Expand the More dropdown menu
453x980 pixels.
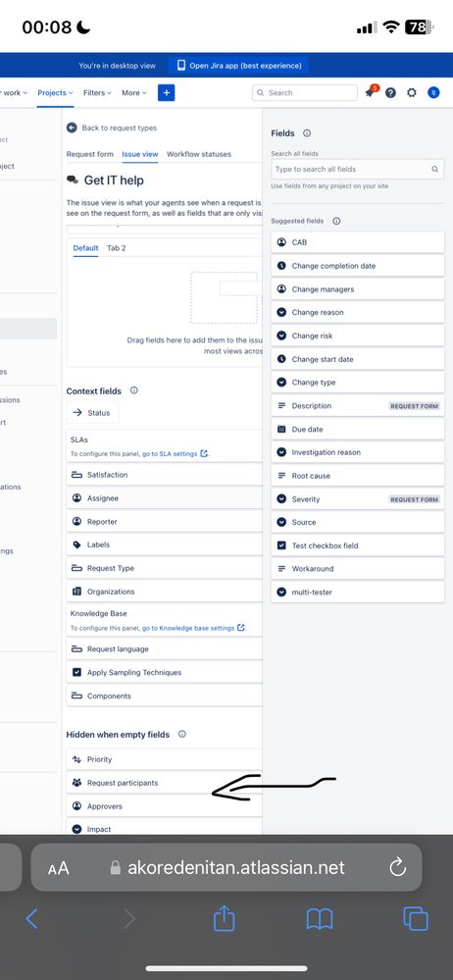click(134, 92)
